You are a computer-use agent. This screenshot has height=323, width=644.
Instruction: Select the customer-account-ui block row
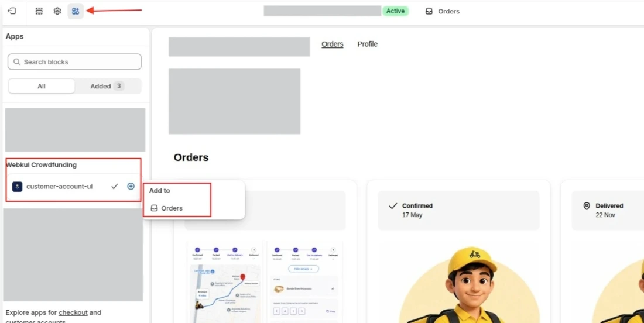74,187
